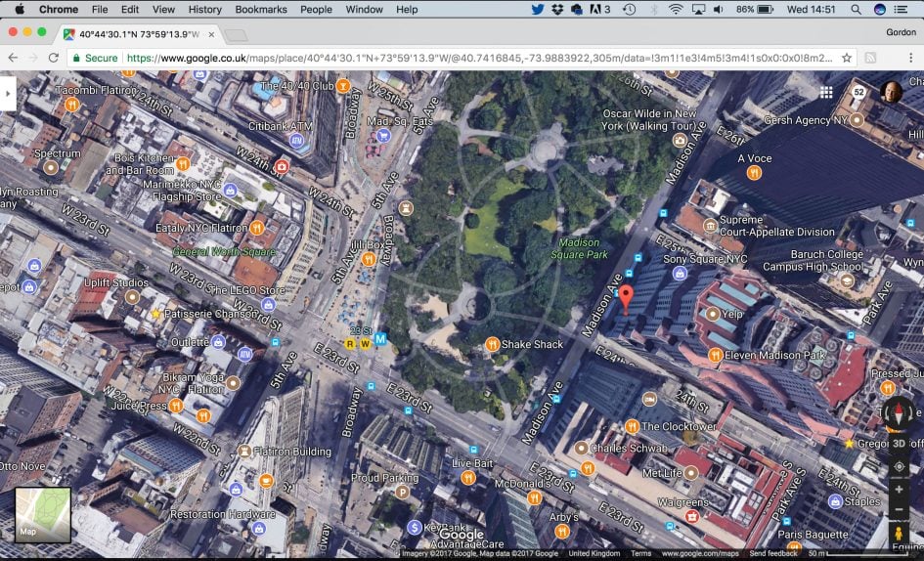The width and height of the screenshot is (924, 561).
Task: Select the Sony Square NYC shopping icon
Action: coord(680,274)
